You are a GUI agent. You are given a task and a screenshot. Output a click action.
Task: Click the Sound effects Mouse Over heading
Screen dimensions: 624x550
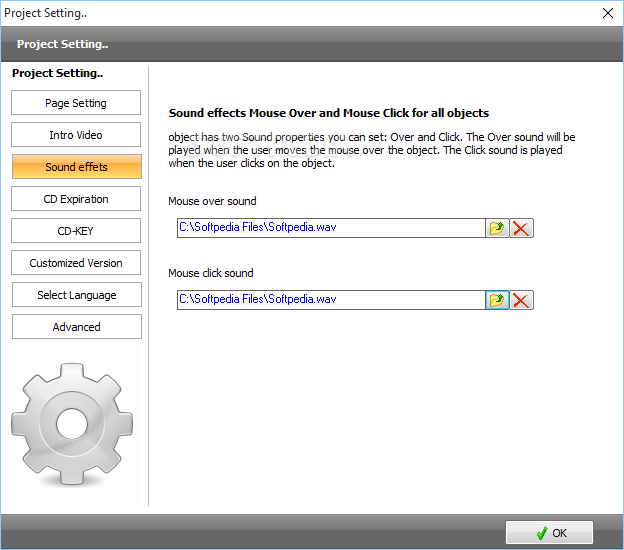329,113
